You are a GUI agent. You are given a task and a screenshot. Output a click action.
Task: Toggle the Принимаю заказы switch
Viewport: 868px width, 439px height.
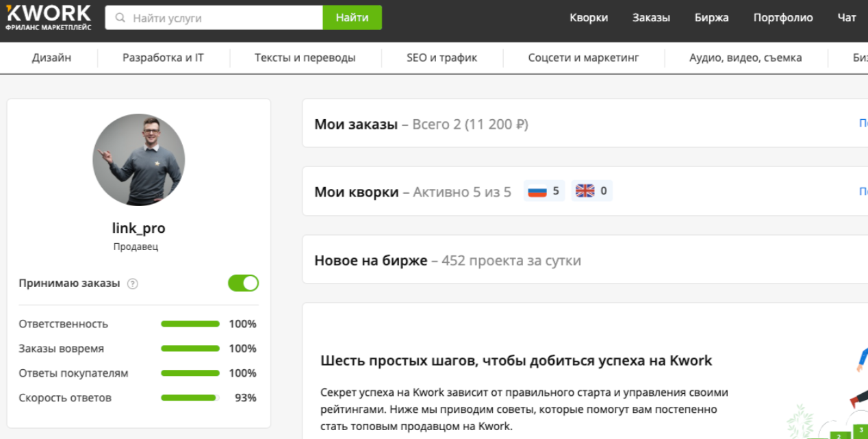(x=244, y=283)
